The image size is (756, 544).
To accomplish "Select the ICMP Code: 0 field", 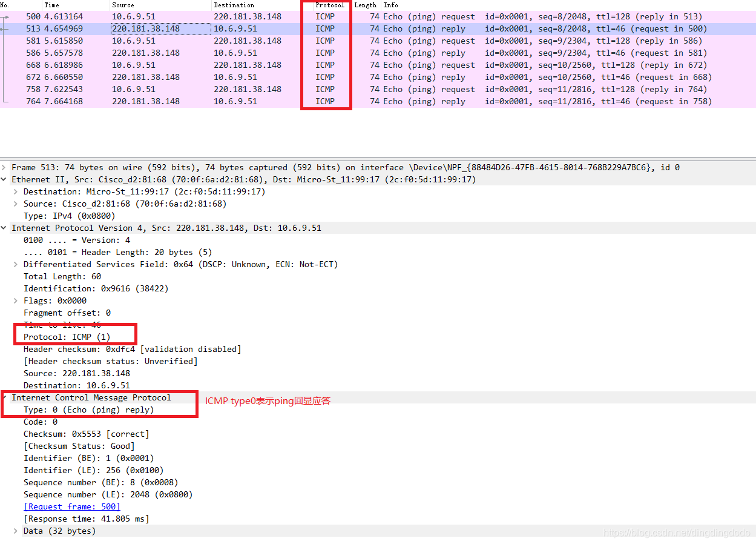I will coord(41,422).
